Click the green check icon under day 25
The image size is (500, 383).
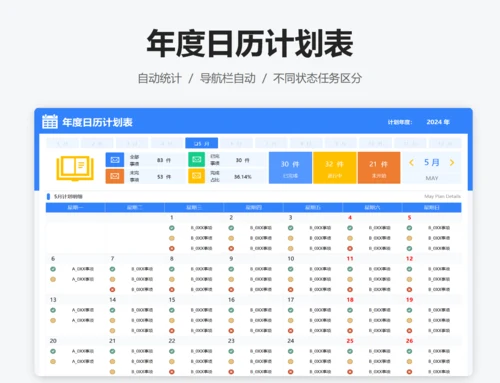pos(350,351)
